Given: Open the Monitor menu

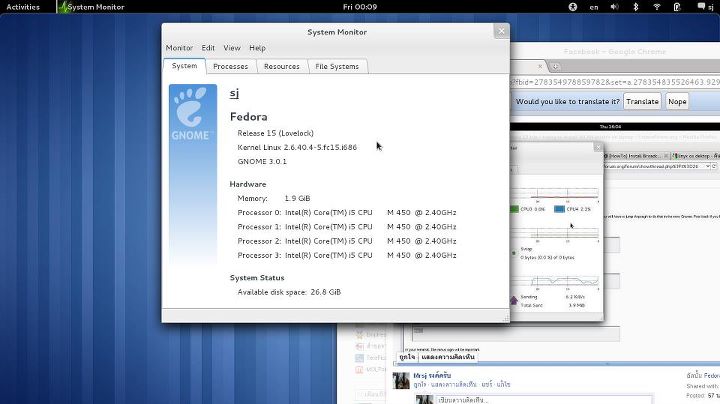Looking at the screenshot, I should (x=179, y=48).
